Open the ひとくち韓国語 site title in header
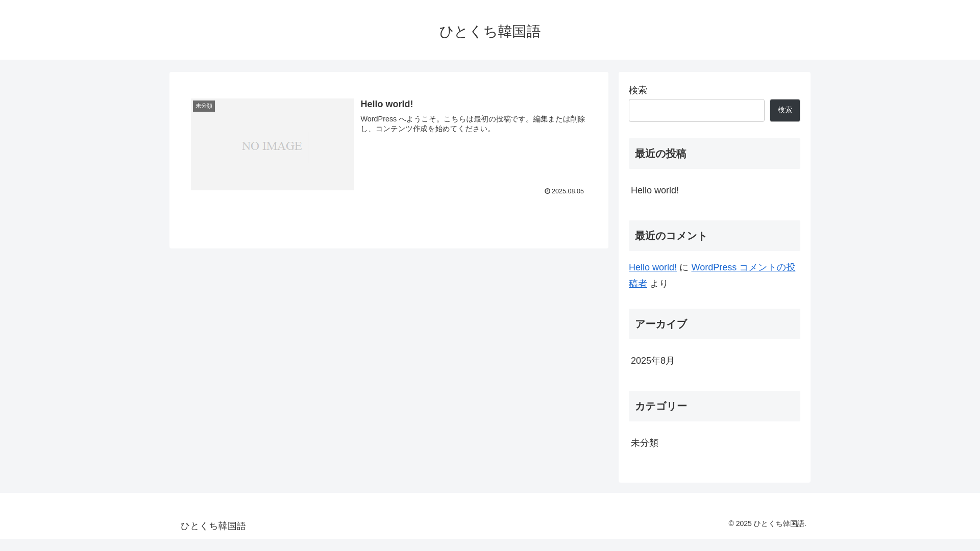The height and width of the screenshot is (551, 980). click(x=489, y=32)
